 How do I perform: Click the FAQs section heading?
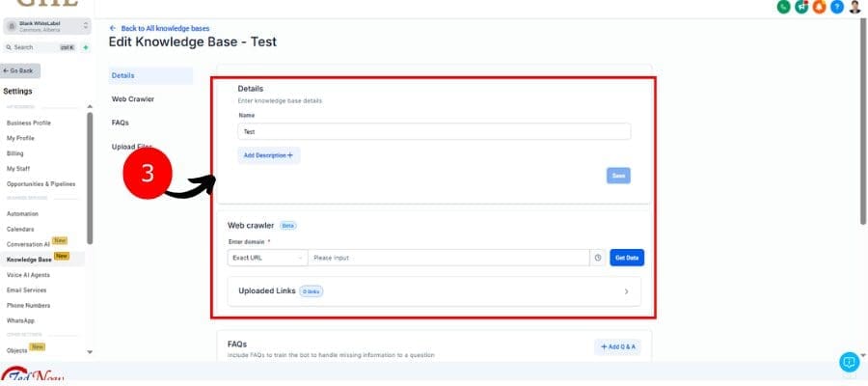coord(237,344)
